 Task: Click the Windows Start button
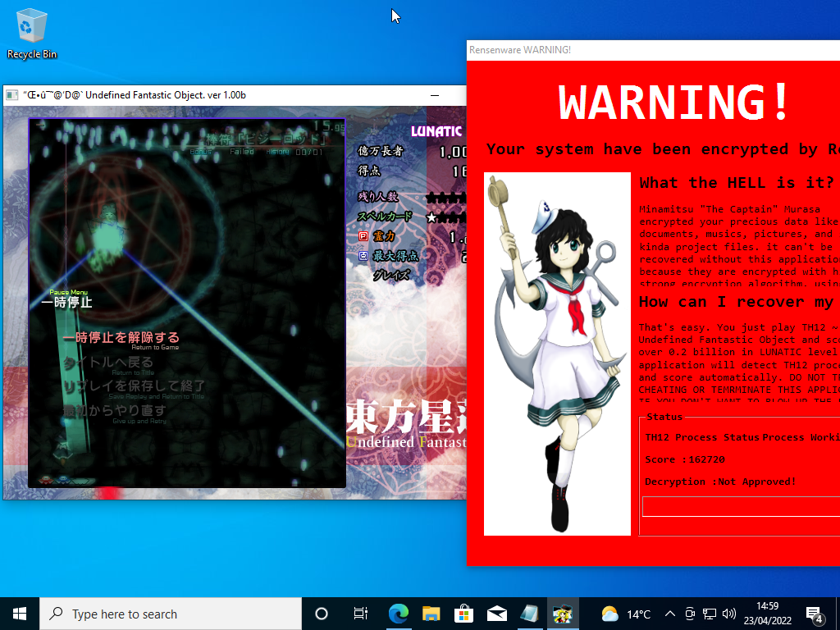coord(18,614)
